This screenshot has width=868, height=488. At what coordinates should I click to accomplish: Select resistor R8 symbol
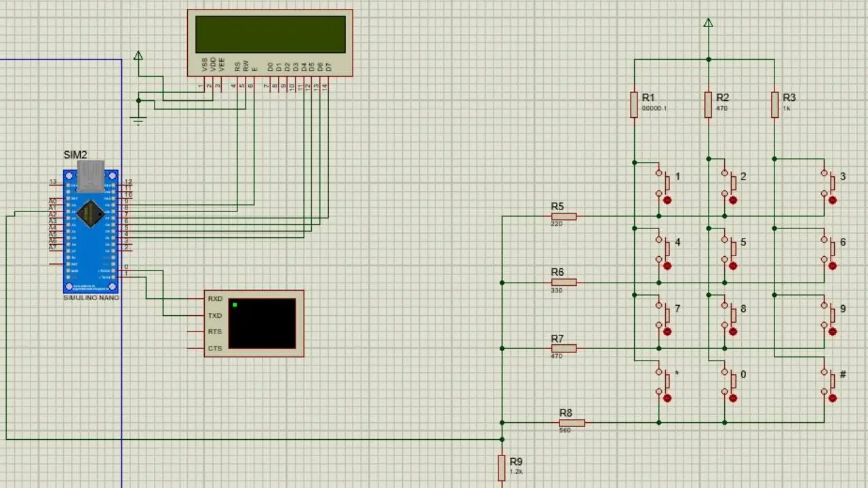point(572,423)
